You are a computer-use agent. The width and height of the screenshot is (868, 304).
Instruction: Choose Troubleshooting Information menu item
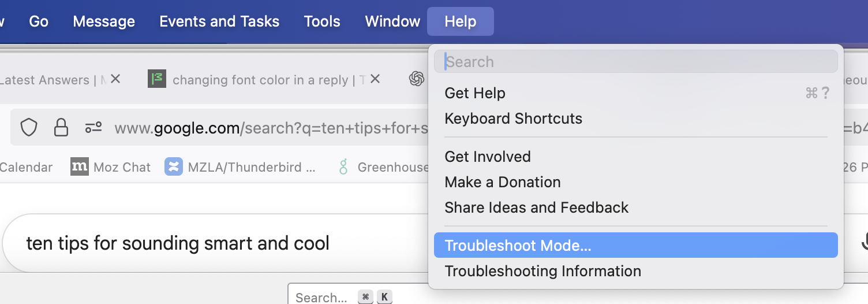(542, 271)
